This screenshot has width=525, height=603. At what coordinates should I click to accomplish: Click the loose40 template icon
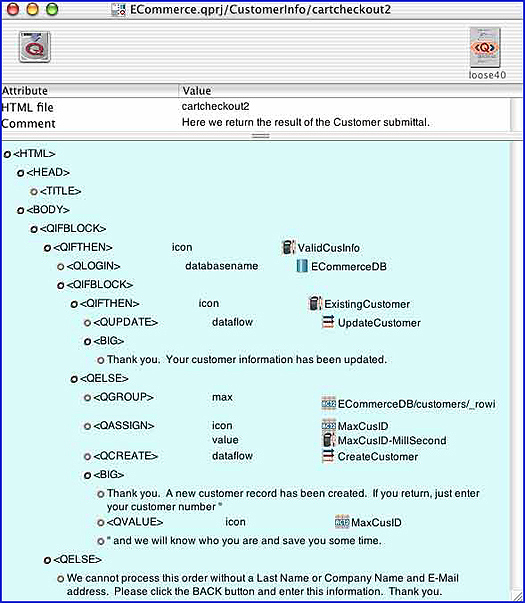(485, 48)
